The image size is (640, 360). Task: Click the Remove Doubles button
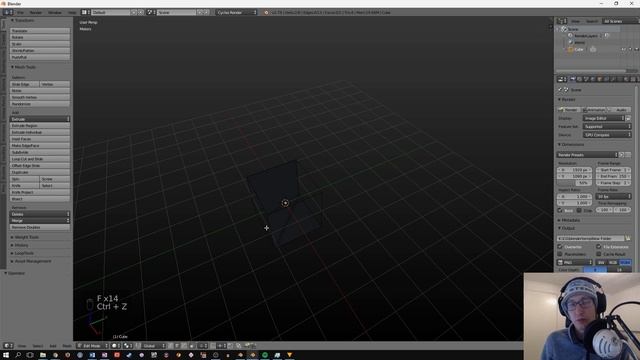pyautogui.click(x=40, y=227)
